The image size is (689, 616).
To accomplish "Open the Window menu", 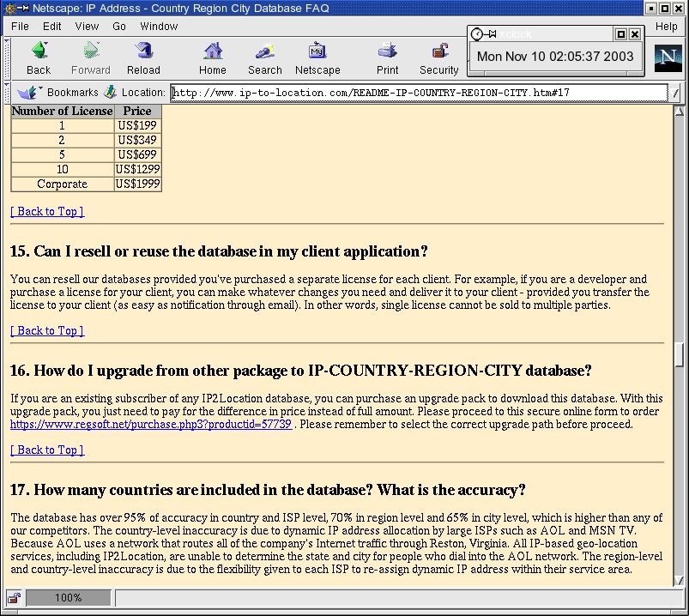I will pos(159,27).
